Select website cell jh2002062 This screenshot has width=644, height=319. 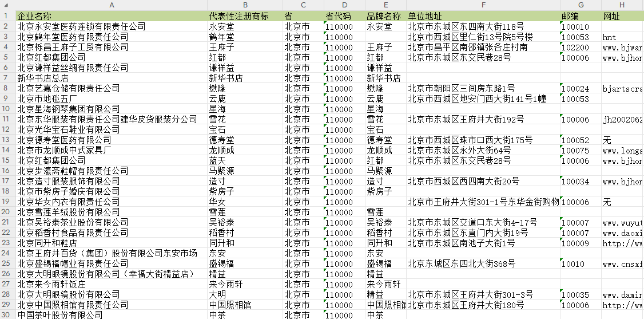(623, 119)
